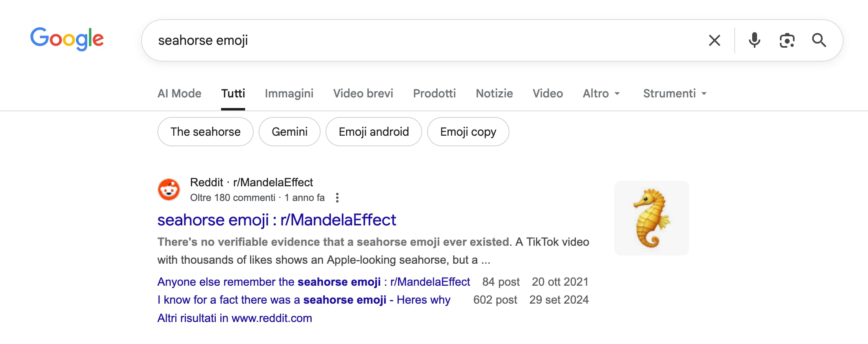Click the magnifier search button
This screenshot has height=344, width=868.
[819, 40]
